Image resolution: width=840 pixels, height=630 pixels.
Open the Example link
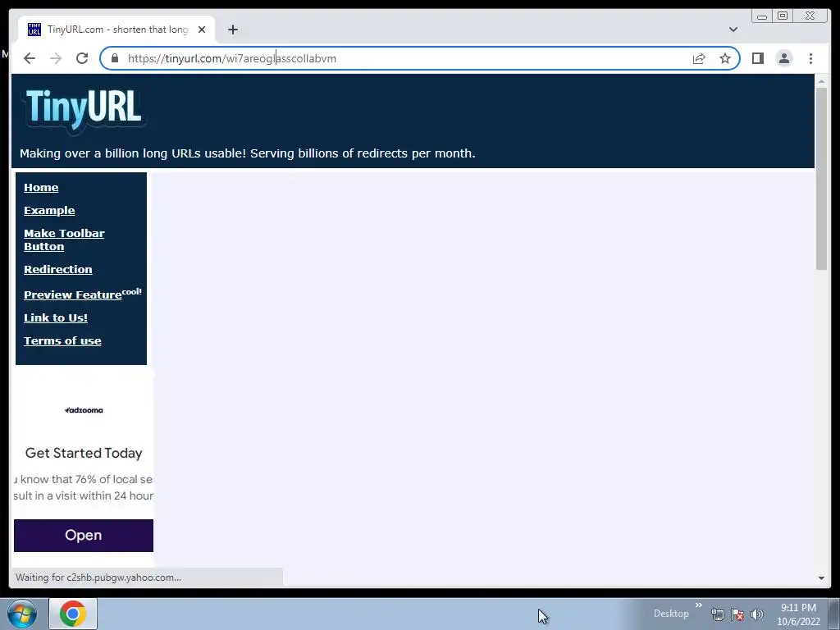[49, 211]
